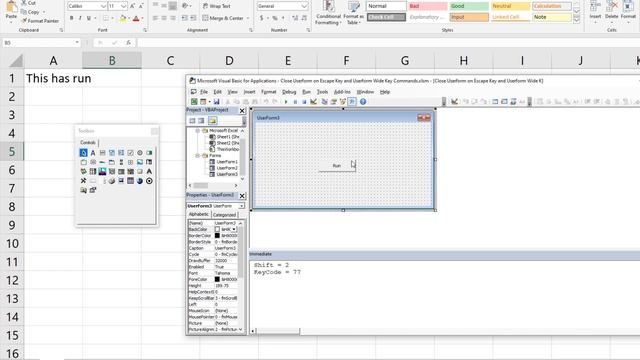Screen dimensions: 640x360
Task: Click the blue Help icon in VBA toolbar
Action: pos(363,102)
